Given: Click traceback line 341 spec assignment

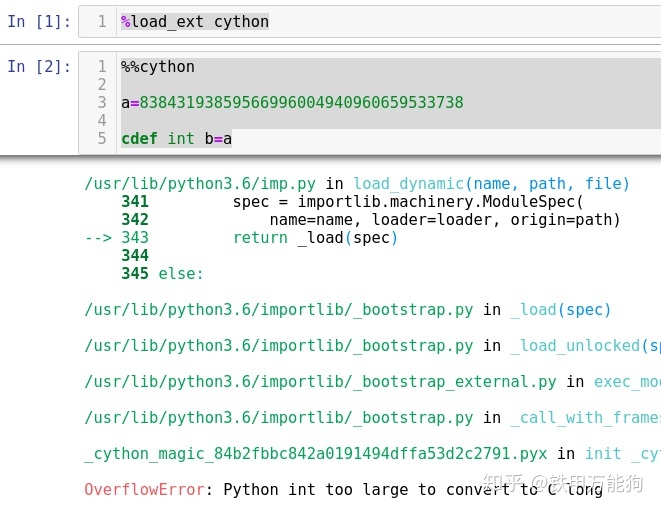Looking at the screenshot, I should [408, 202].
